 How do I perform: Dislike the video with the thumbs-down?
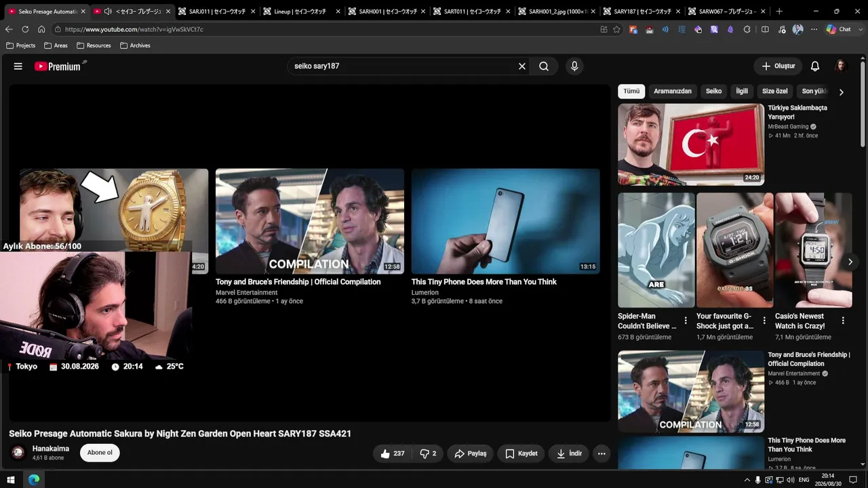click(x=428, y=453)
